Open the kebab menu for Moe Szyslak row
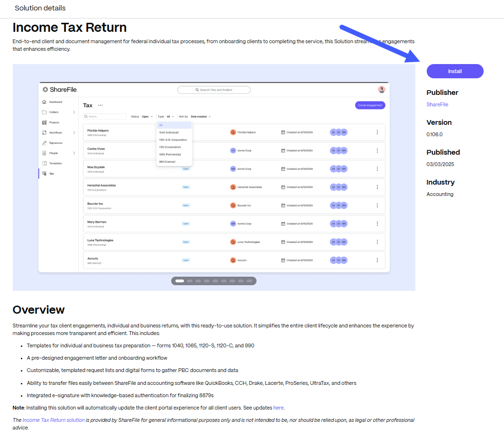 (377, 169)
